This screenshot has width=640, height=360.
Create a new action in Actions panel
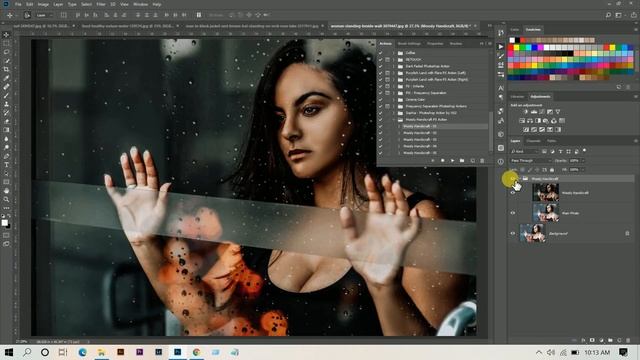(472, 161)
